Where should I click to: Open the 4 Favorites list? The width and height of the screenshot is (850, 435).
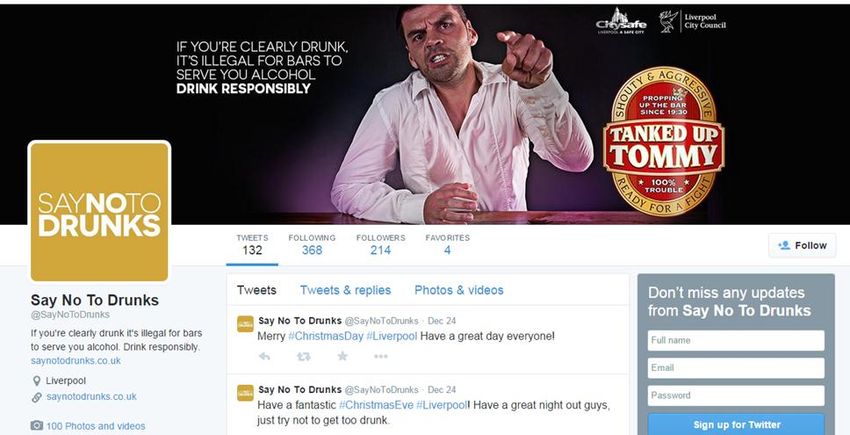[447, 245]
